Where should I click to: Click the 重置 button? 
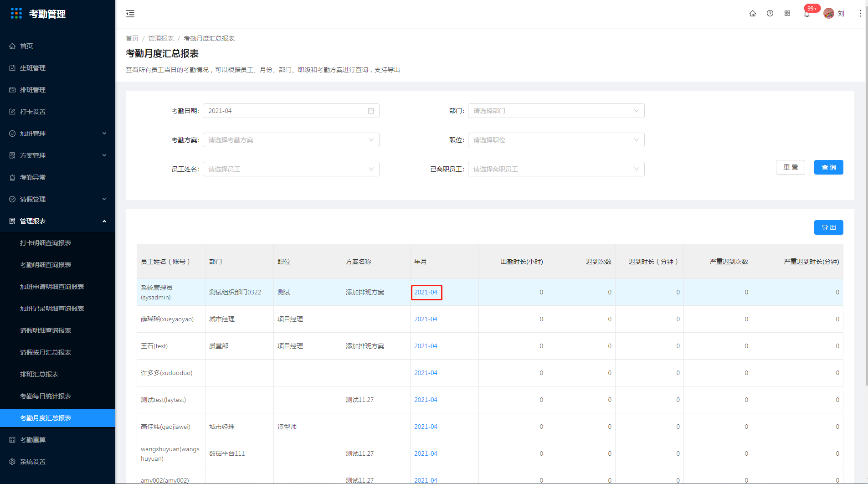pos(791,167)
